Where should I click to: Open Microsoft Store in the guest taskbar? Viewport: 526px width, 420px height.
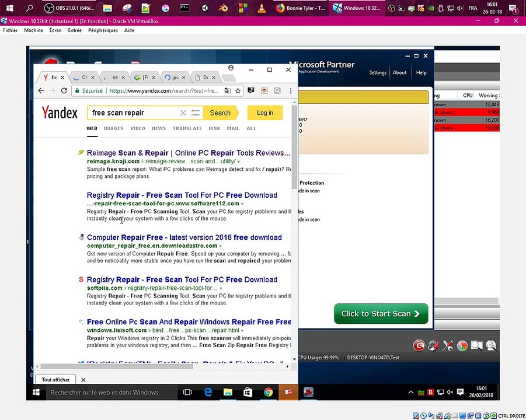tap(248, 392)
